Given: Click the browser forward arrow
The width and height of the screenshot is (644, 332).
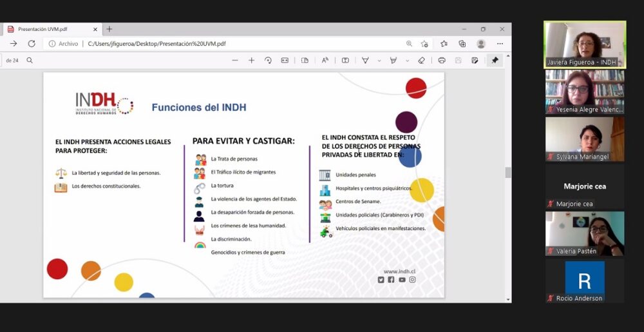Looking at the screenshot, I should (14, 44).
